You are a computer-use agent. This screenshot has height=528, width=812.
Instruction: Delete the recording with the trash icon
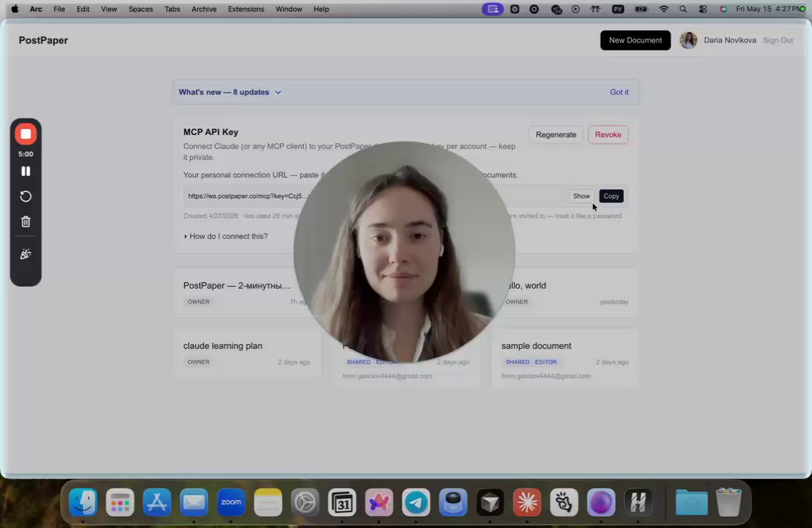tap(26, 221)
